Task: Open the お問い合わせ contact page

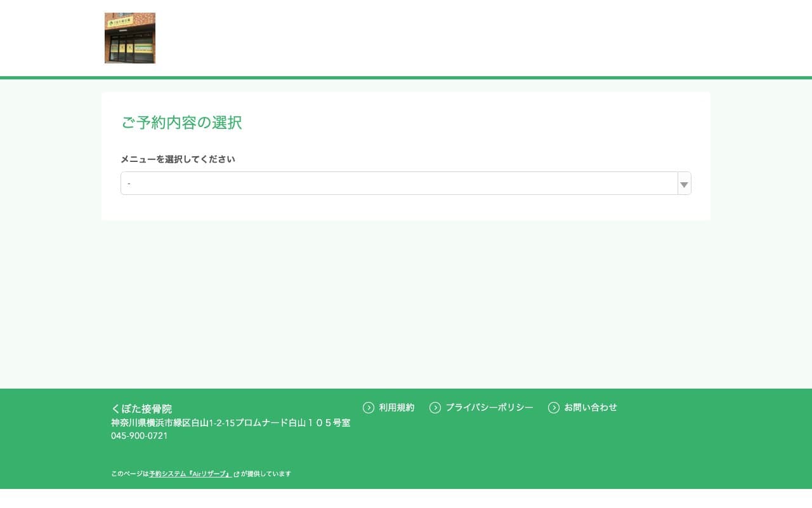Action: 590,408
